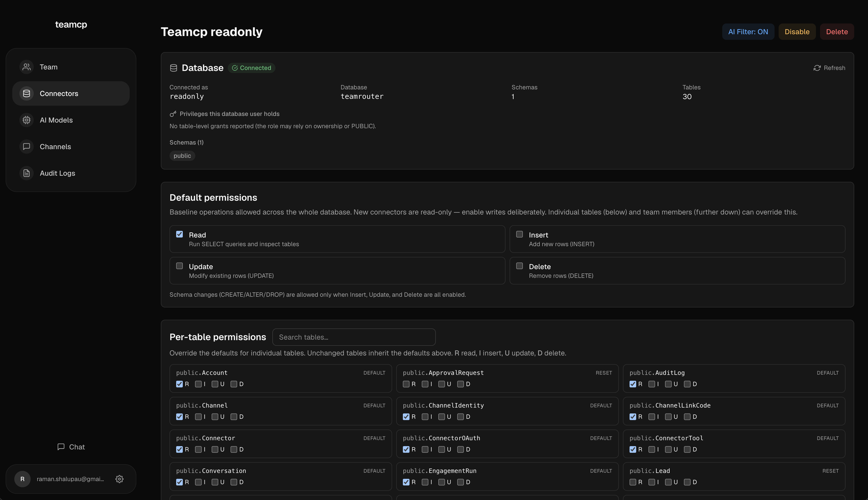Check I checkbox for public.ConnectorTool

[652, 449]
